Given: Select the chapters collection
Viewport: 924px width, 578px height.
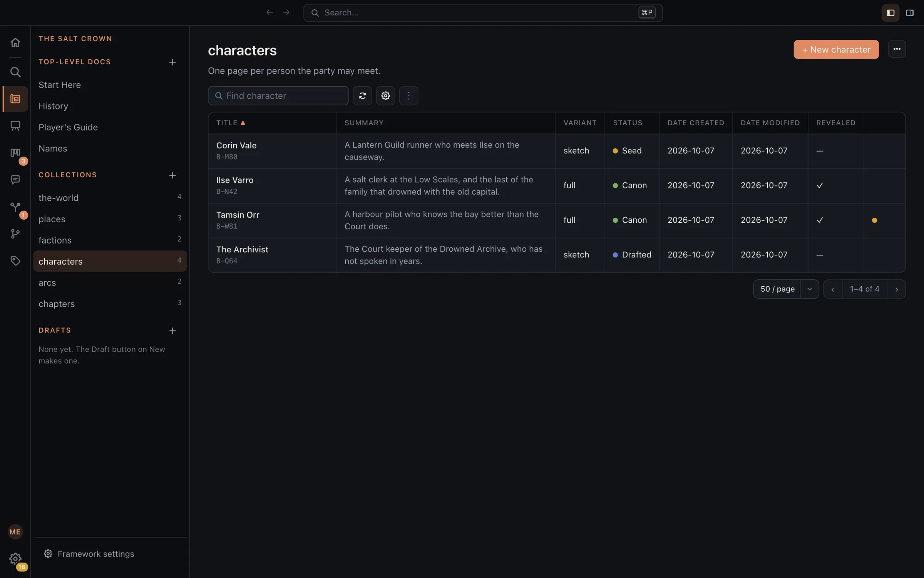Looking at the screenshot, I should point(110,304).
